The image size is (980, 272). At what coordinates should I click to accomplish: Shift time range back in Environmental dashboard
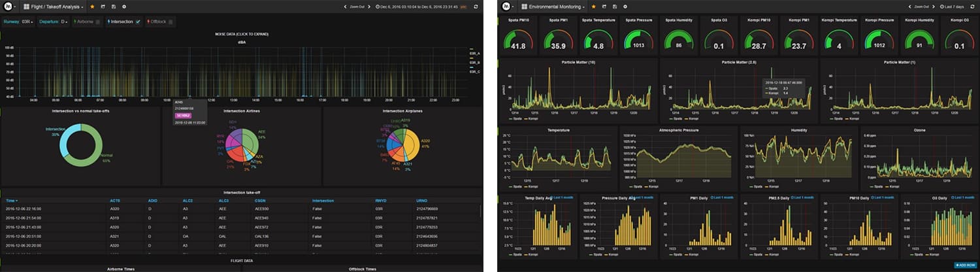[909, 7]
